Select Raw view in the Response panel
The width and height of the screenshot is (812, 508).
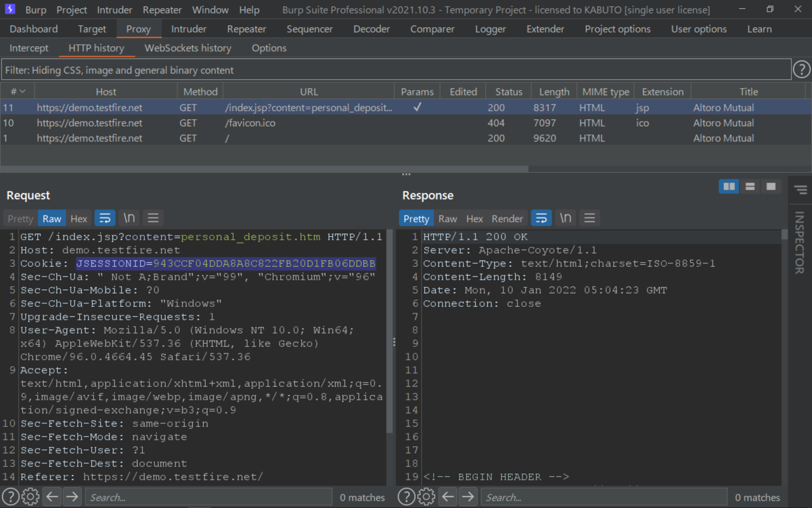[448, 218]
